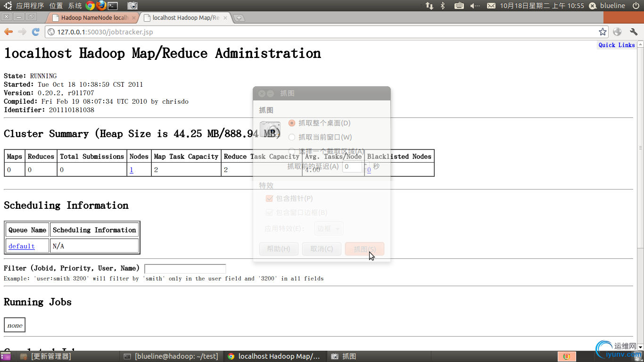Click the Total Submissions header cell

[92, 156]
